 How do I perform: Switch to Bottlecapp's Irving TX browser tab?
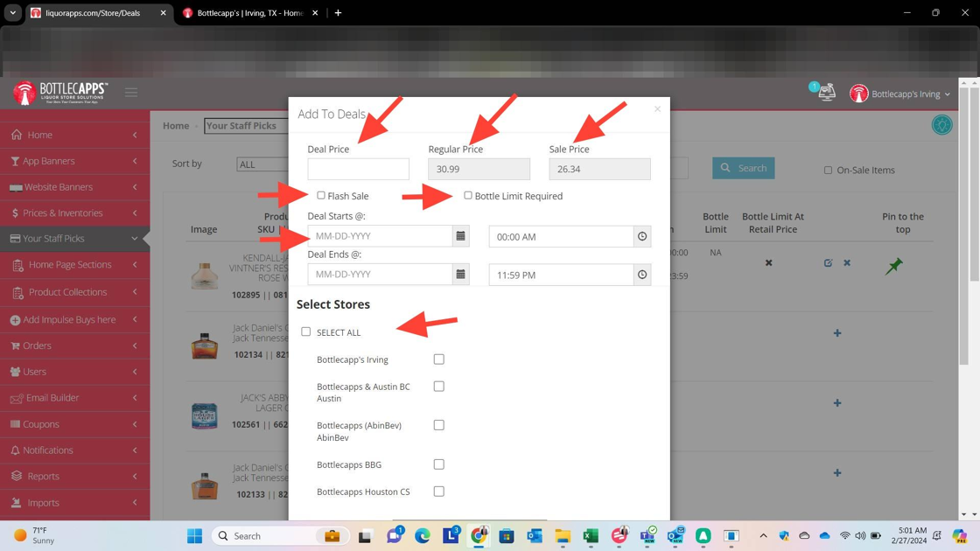[250, 12]
